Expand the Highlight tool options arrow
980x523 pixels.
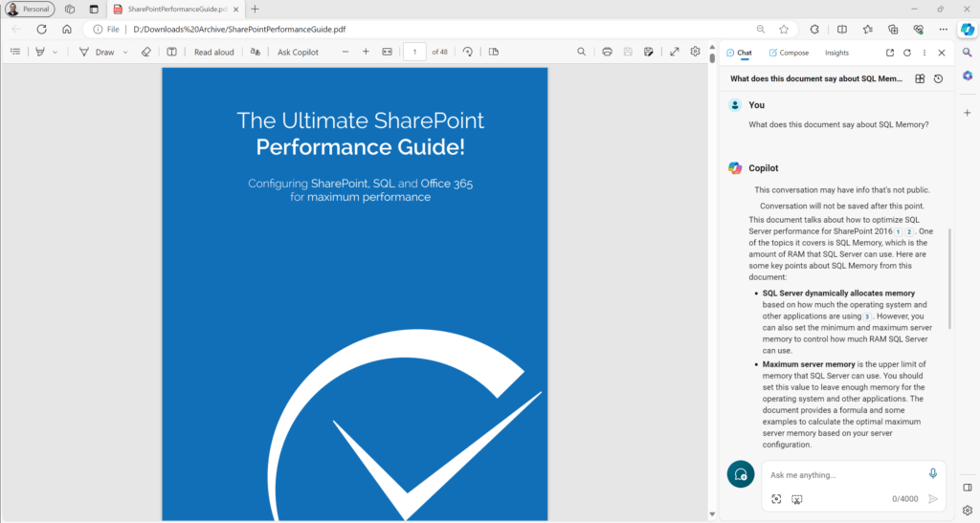point(55,53)
